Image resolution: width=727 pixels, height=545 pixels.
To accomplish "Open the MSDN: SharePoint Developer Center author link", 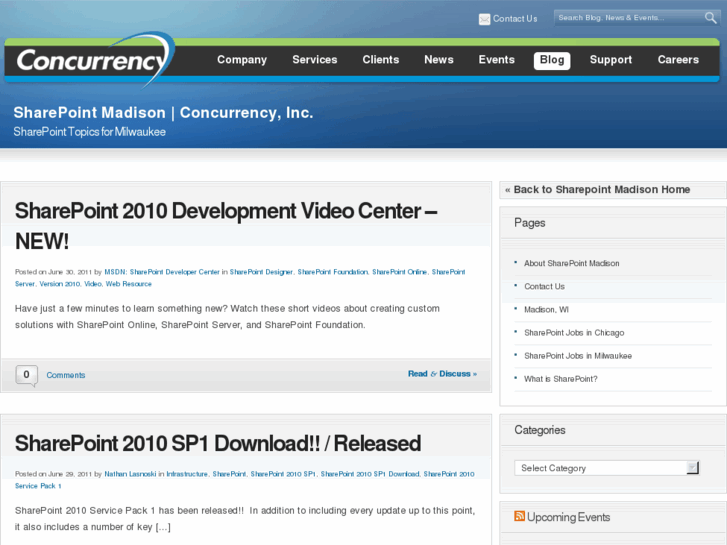I will point(162,272).
